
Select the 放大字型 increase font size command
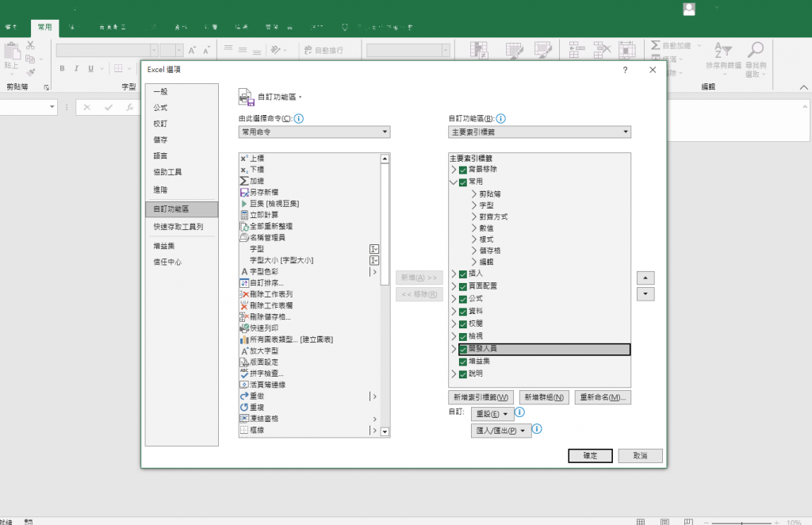(259, 351)
